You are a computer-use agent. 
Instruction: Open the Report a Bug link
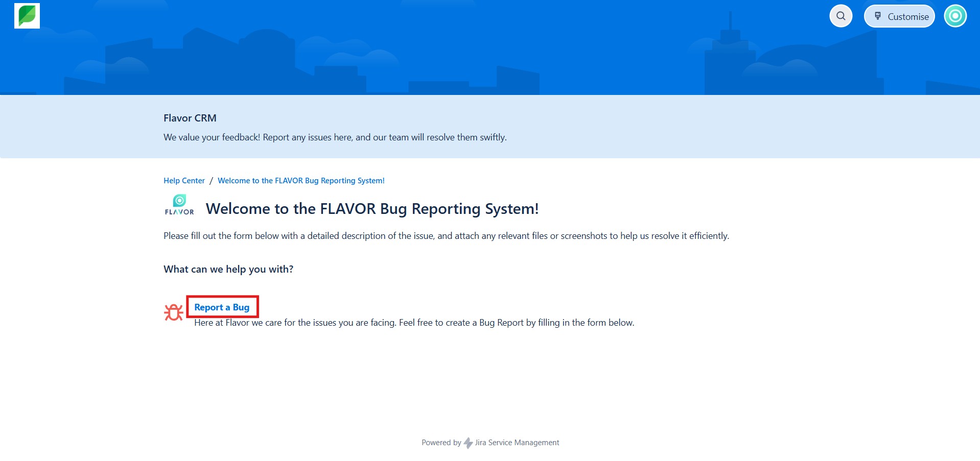(222, 307)
